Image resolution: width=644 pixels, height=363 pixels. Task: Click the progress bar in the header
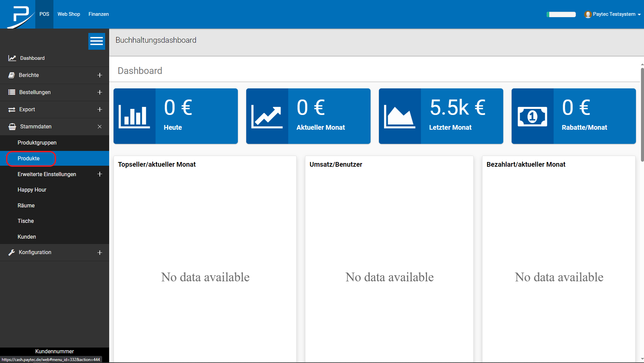[x=561, y=14]
